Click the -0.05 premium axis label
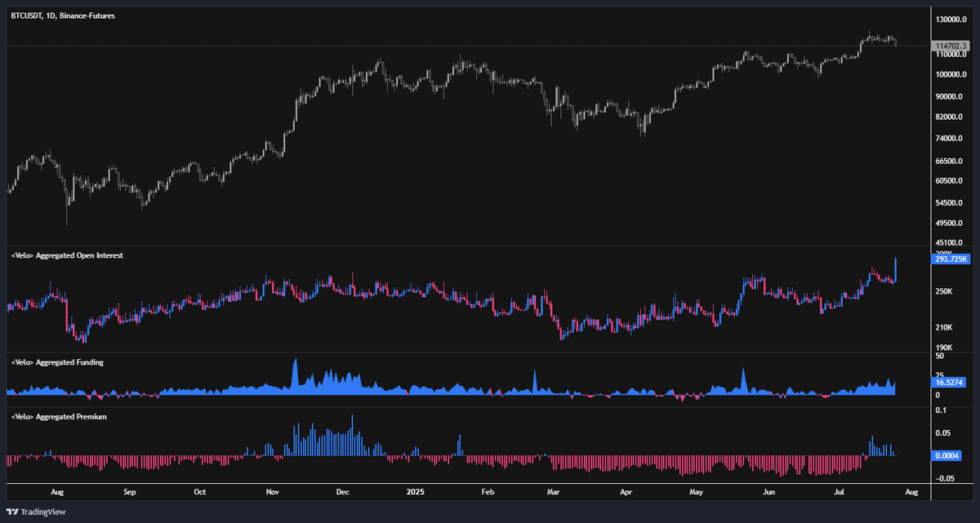The height and width of the screenshot is (523, 980). pyautogui.click(x=944, y=479)
